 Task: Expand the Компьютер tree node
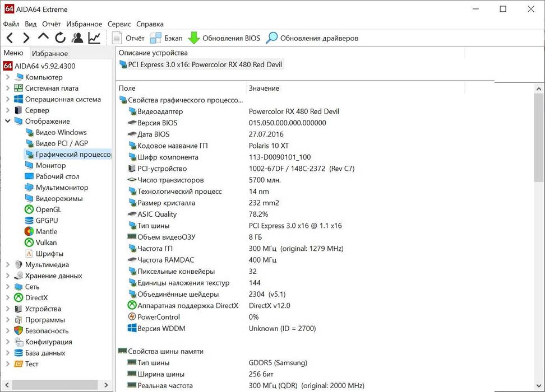pyautogui.click(x=8, y=77)
